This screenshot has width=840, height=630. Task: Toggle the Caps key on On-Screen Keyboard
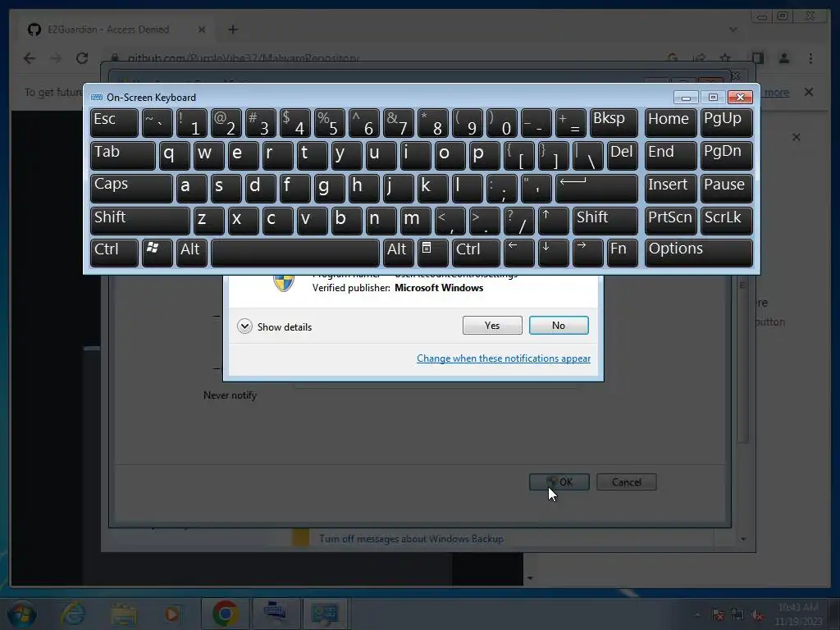(131, 188)
